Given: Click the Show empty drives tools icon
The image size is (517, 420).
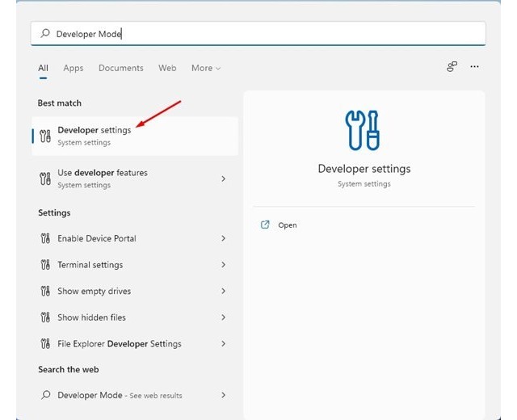Looking at the screenshot, I should [45, 291].
